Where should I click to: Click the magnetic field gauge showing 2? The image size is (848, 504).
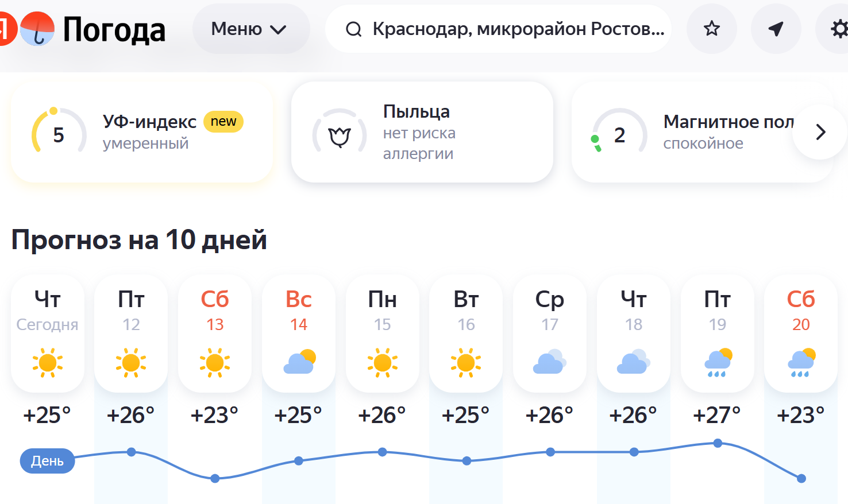pyautogui.click(x=619, y=133)
